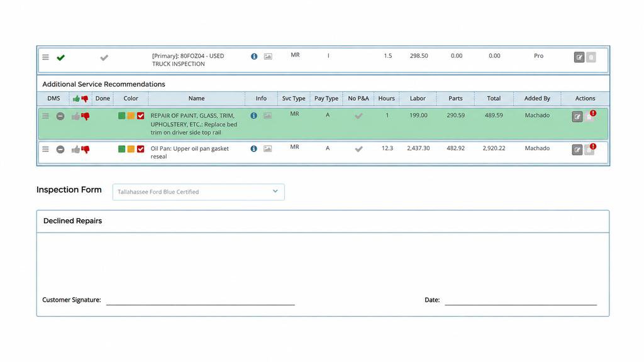644x362 pixels.
Task: Click the Oil Pan total 2,920.22
Action: (x=494, y=148)
